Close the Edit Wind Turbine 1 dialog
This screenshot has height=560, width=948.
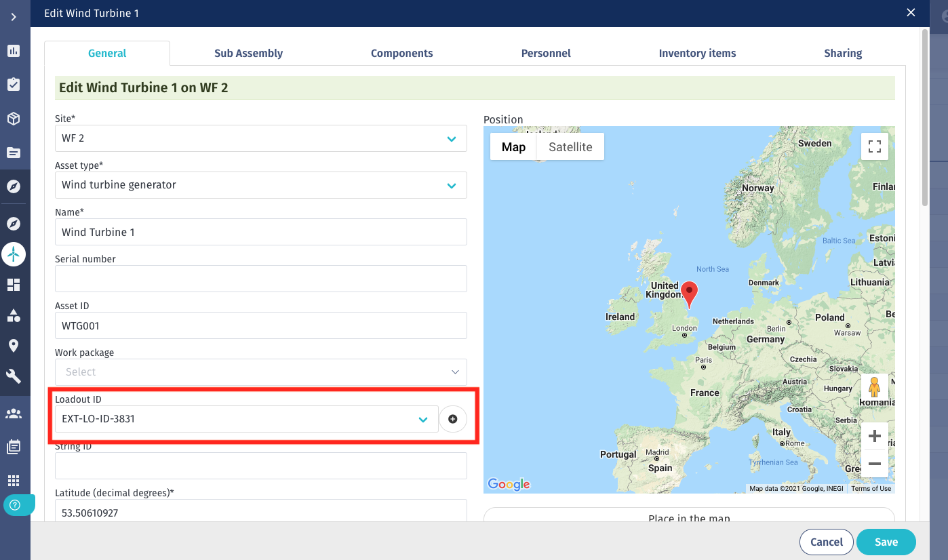click(911, 12)
